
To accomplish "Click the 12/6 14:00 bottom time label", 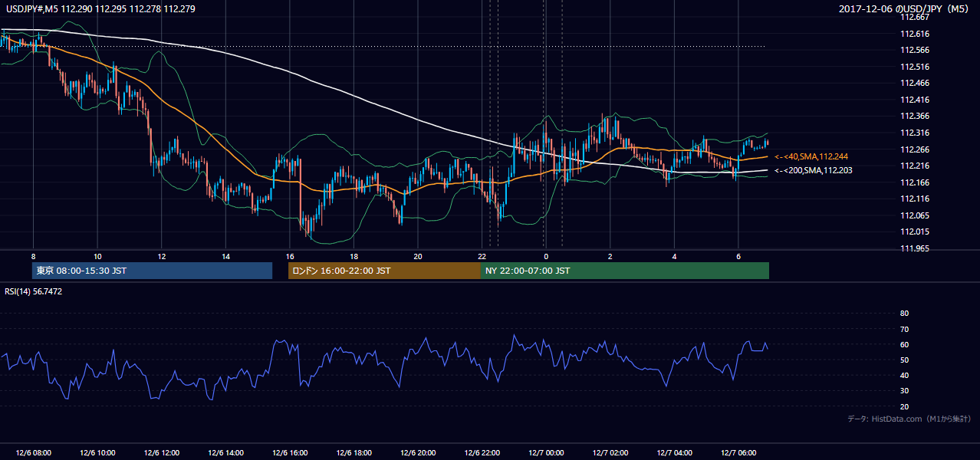I will (225, 452).
